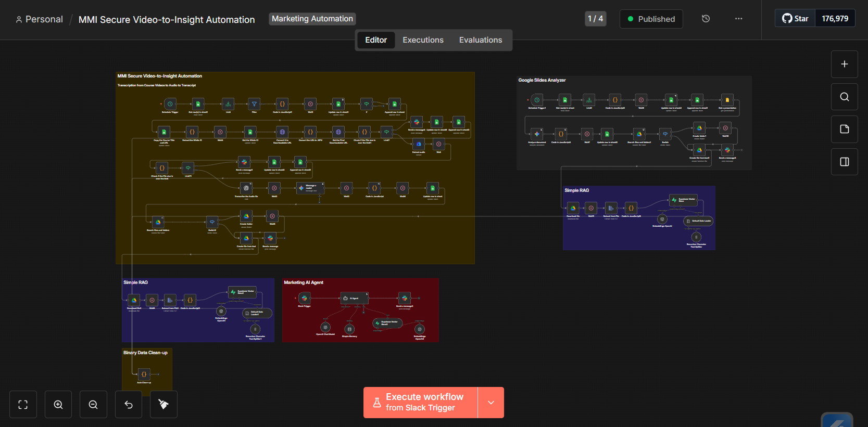This screenshot has height=427, width=868.
Task: Click the workflow title MMI Secure Video-to-Insight Automation
Action: click(x=167, y=20)
